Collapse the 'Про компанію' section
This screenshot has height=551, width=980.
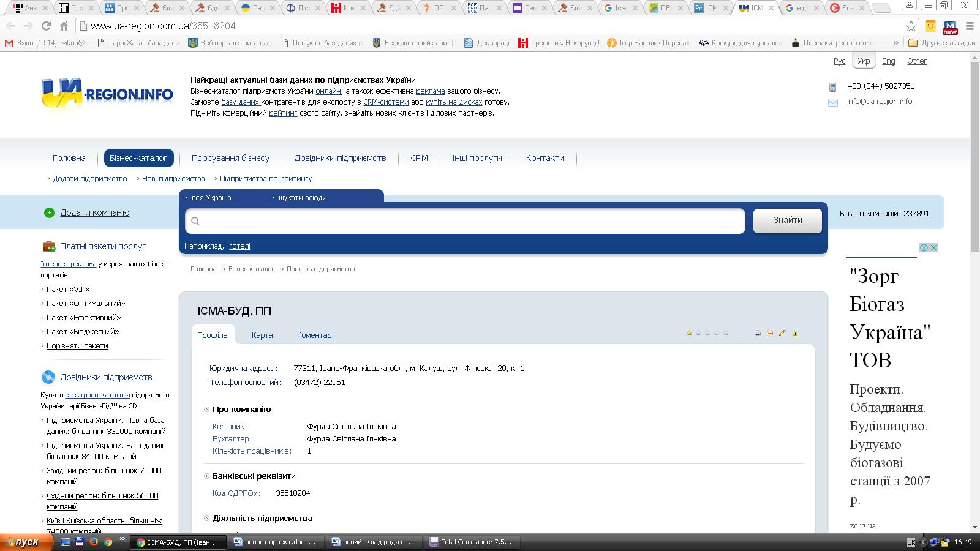[207, 410]
